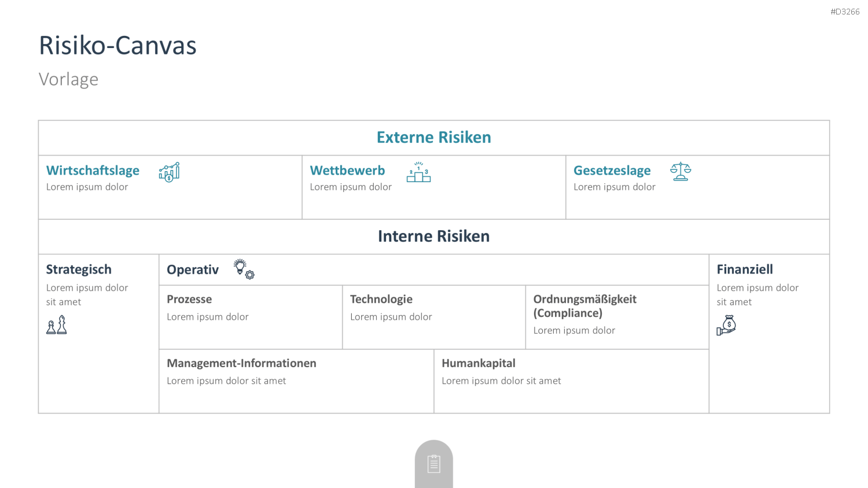Select the Wirtschaftslage heading
The image size is (868, 488).
click(93, 171)
